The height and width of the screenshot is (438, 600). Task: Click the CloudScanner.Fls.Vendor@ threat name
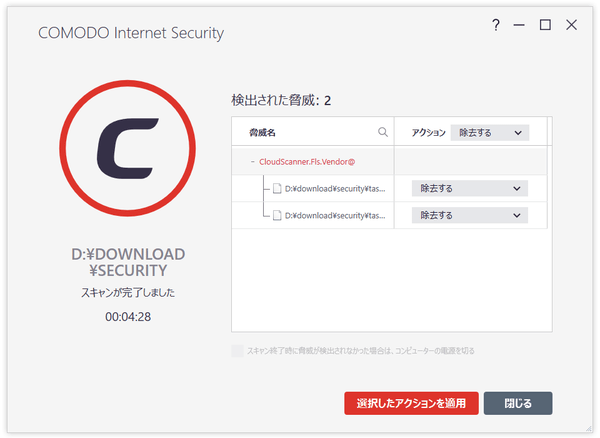click(x=307, y=162)
